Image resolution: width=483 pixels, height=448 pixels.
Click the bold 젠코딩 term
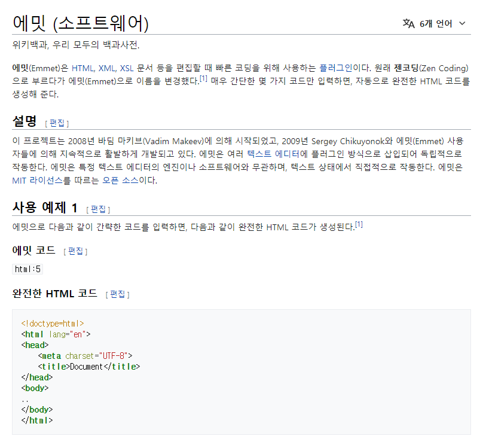406,68
